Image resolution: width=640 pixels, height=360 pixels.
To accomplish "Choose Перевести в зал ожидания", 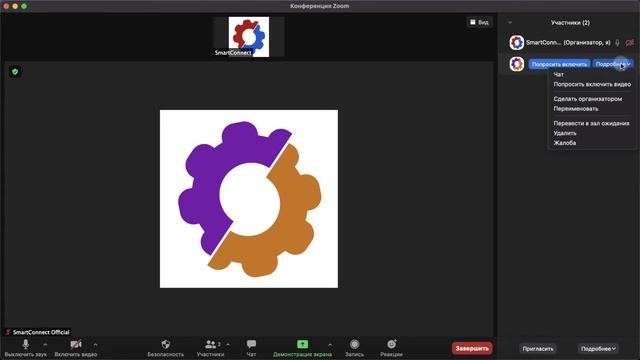I will [591, 123].
